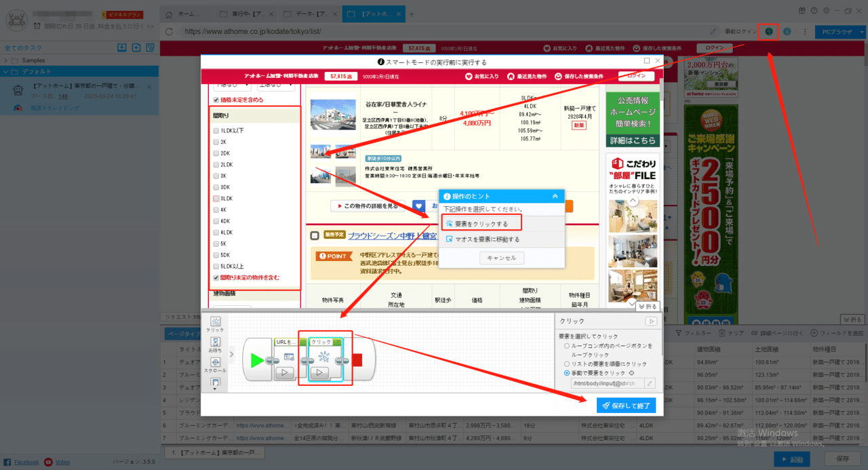868x470 pixels.
Task: Click the import task icon in sidebar header
Action: pos(122,47)
